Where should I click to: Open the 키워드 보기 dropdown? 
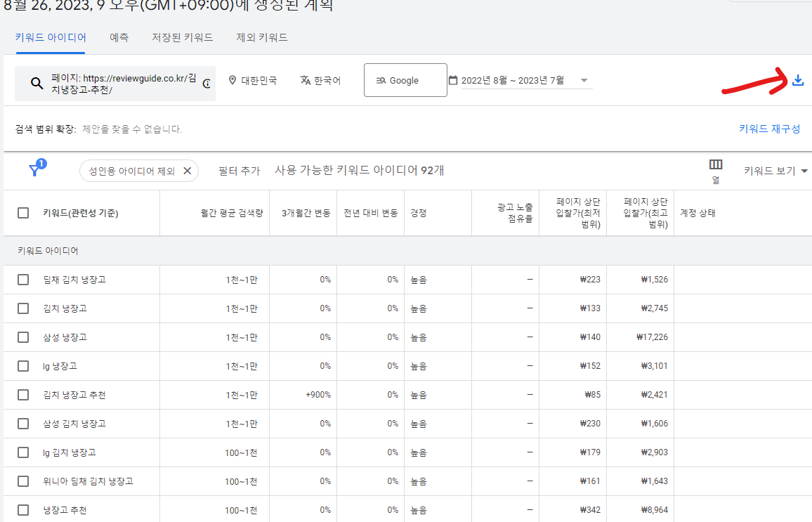773,170
